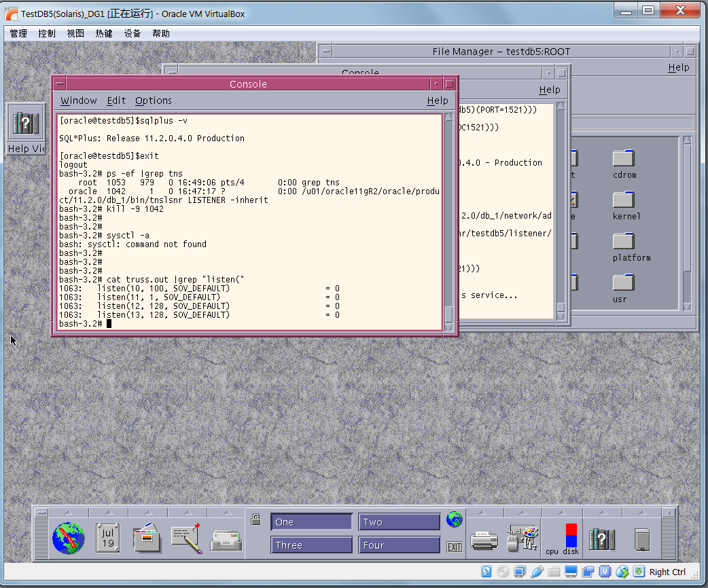This screenshot has width=708, height=588.
Task: Open the Mailer inbox tray icon
Action: [226, 540]
